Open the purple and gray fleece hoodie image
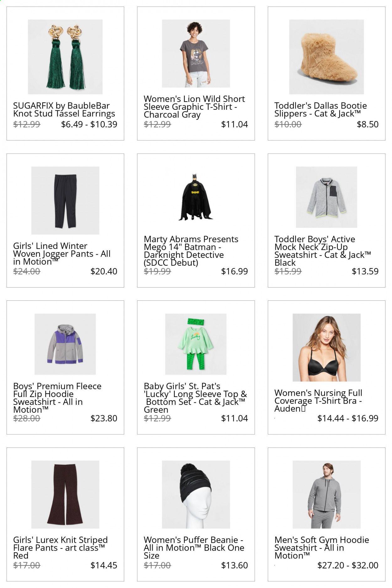The image size is (392, 588). point(65,344)
